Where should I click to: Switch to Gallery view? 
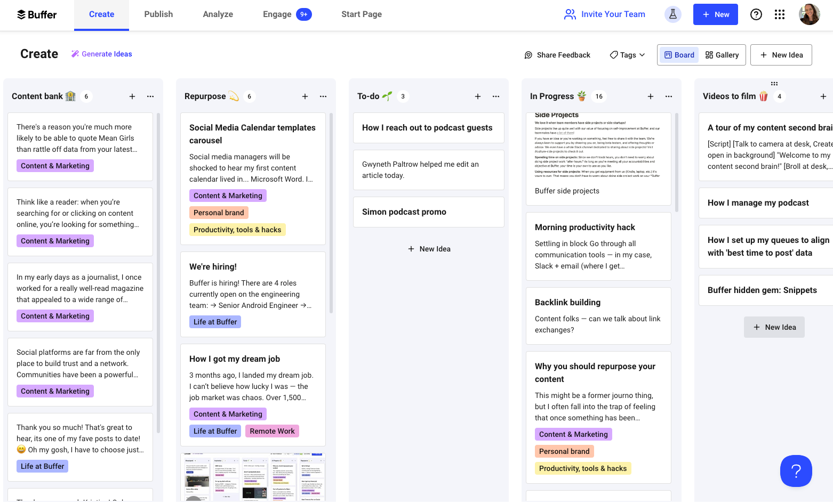[x=722, y=55]
